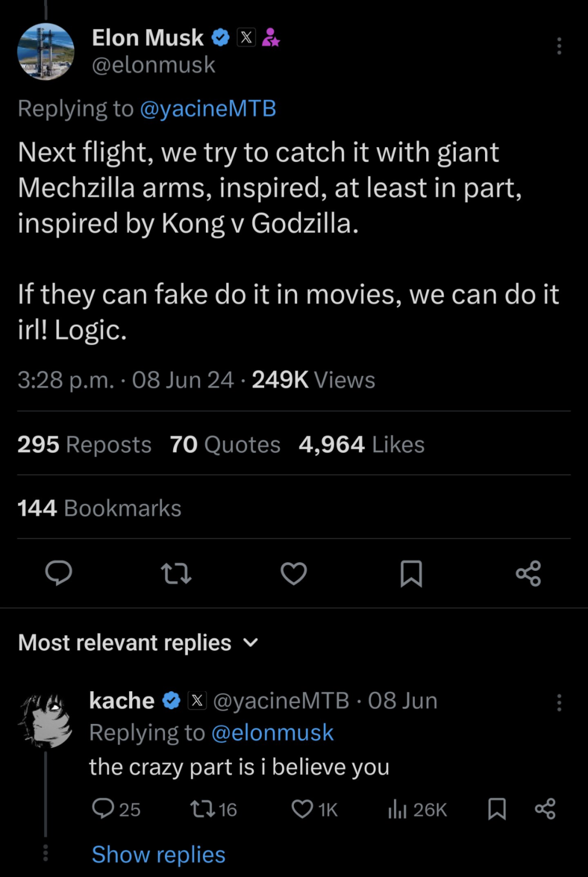Screen dimensions: 588x877
Task: Like the main post with the heart icon
Action: click(x=293, y=574)
